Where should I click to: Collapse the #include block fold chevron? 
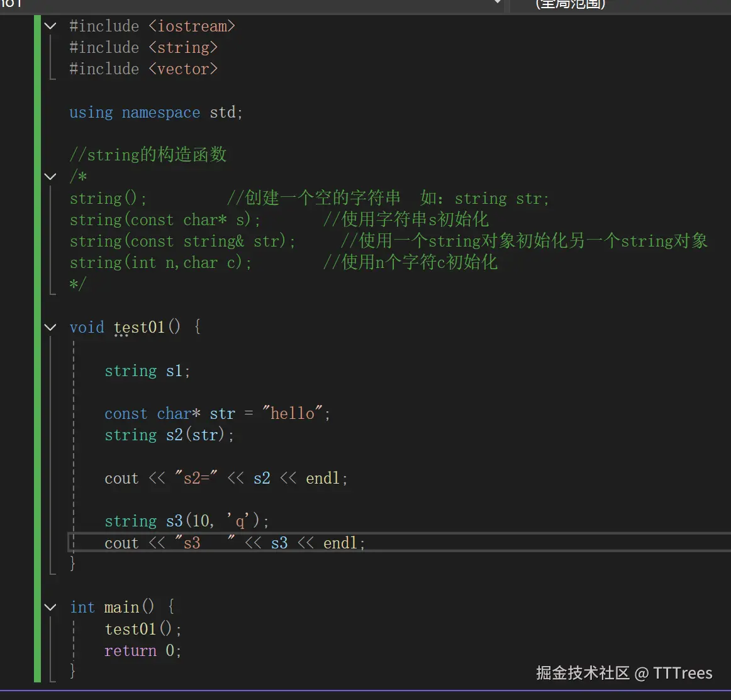(x=50, y=26)
